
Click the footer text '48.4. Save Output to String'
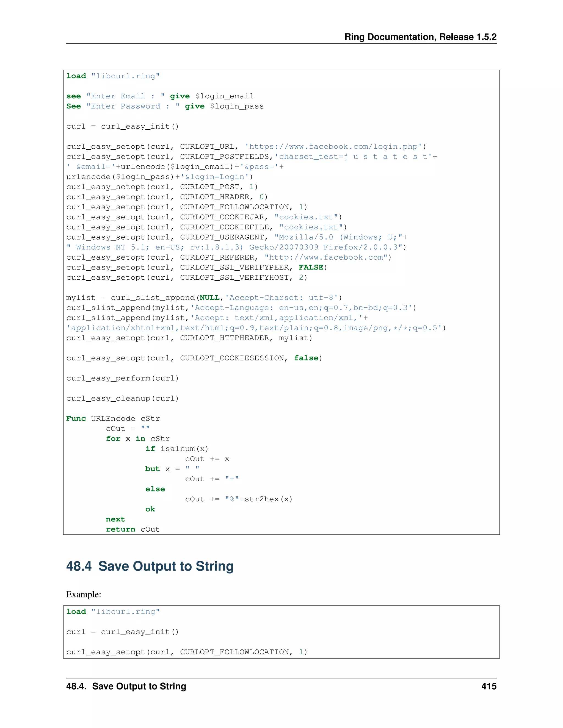126,686
